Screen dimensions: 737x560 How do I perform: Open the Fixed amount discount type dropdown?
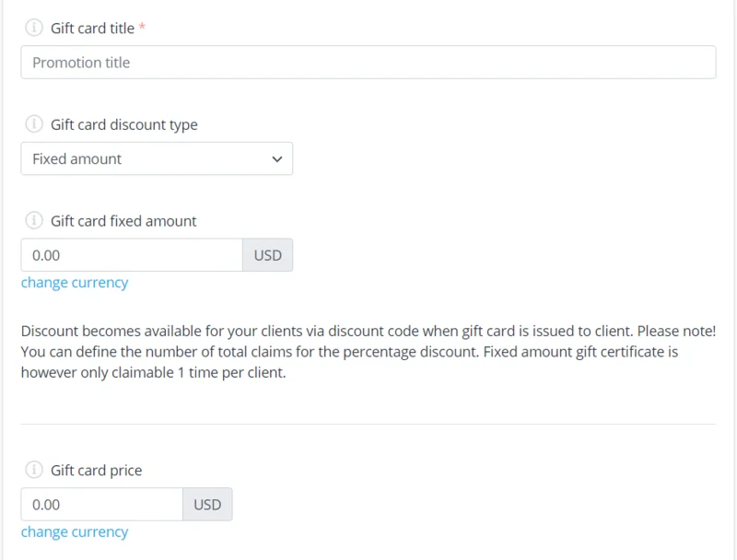coord(147,158)
